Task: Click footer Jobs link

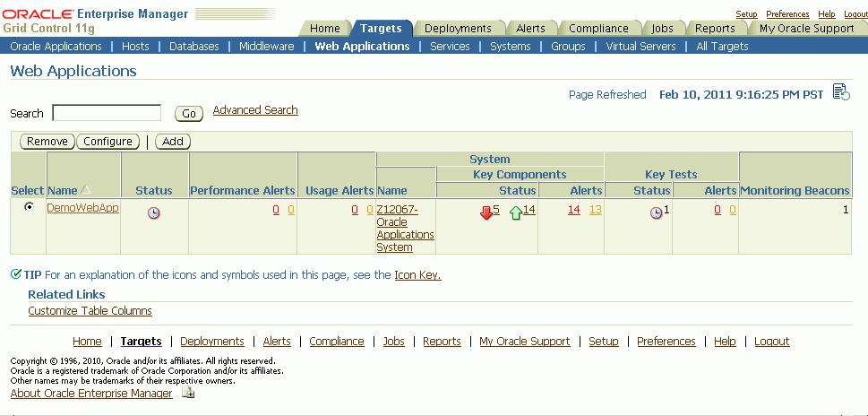Action: tap(393, 342)
